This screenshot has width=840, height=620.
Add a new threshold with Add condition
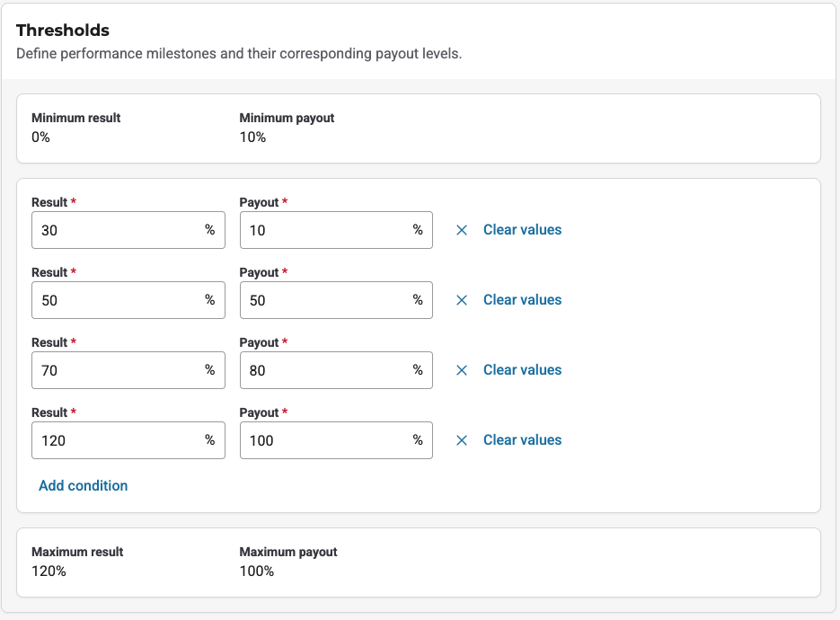[83, 485]
